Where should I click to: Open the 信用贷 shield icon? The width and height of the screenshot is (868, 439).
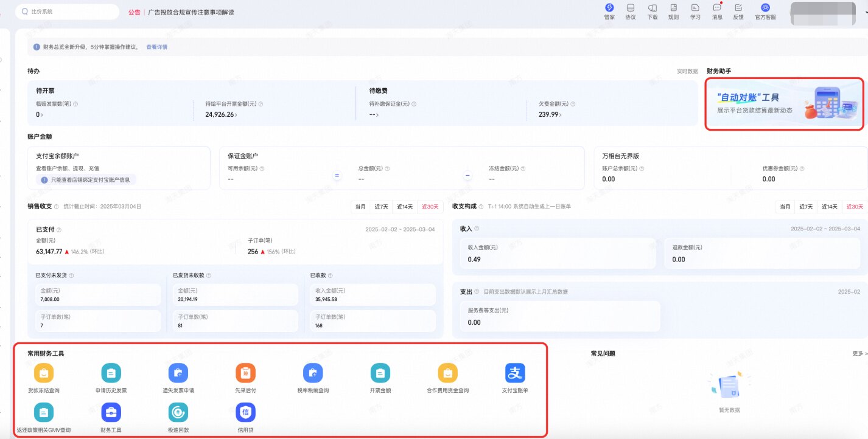tap(245, 412)
